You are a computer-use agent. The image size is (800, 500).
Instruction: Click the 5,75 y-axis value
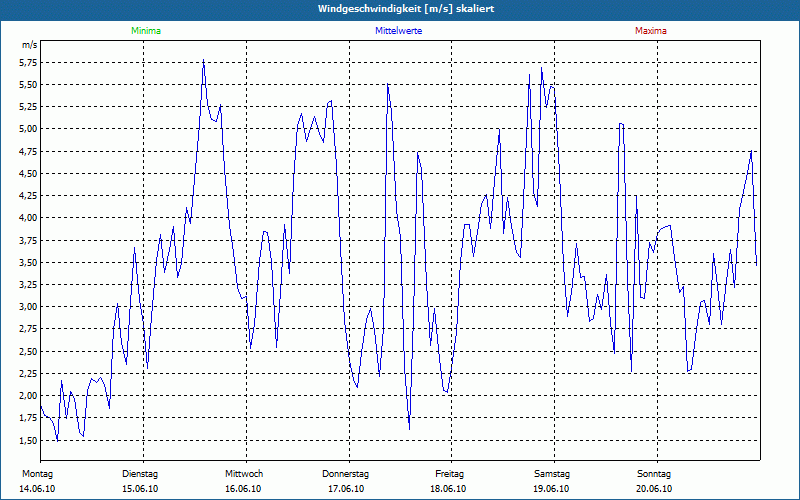point(29,63)
